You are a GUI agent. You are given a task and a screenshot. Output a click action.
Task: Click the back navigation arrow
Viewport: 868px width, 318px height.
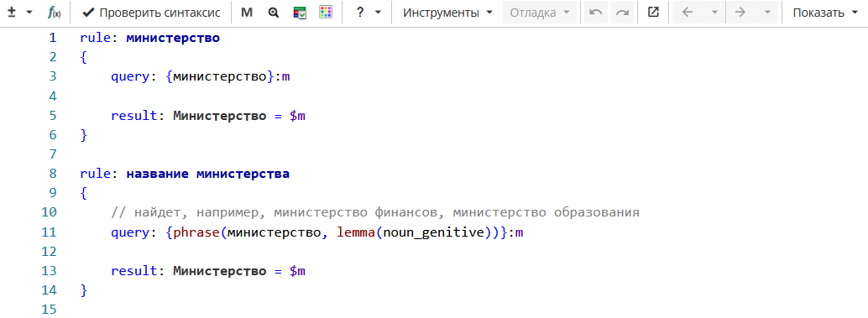click(688, 13)
